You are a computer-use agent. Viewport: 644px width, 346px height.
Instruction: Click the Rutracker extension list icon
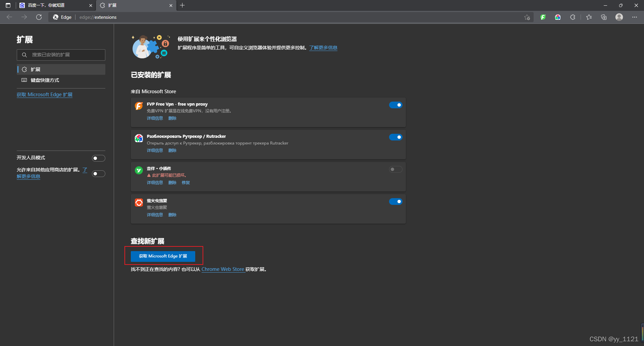(139, 138)
